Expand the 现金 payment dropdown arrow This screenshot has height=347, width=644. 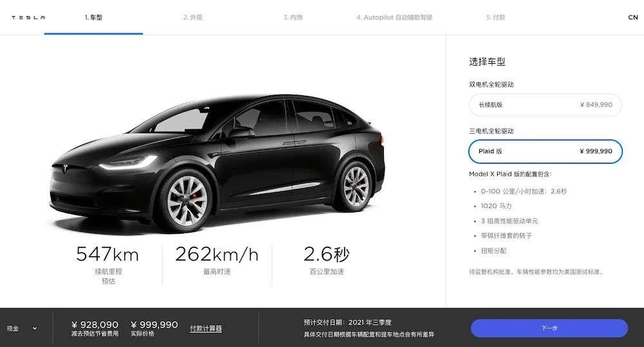35,328
